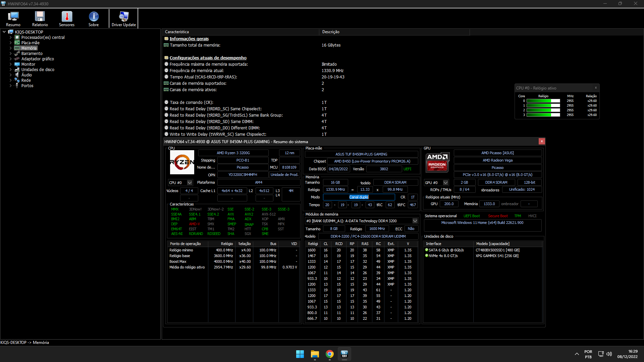Open the memory module BANK 0/DIMM_A1 dropdown
The width and height of the screenshot is (644, 362).
click(415, 221)
